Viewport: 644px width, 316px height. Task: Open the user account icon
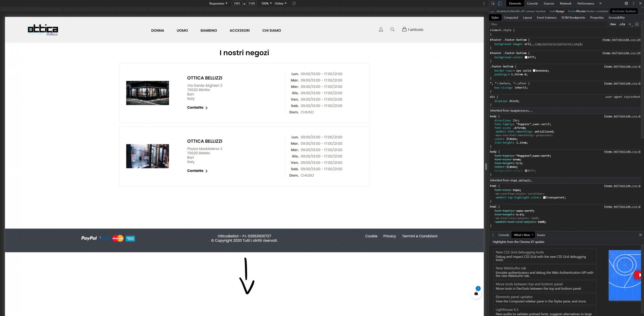[x=381, y=29]
